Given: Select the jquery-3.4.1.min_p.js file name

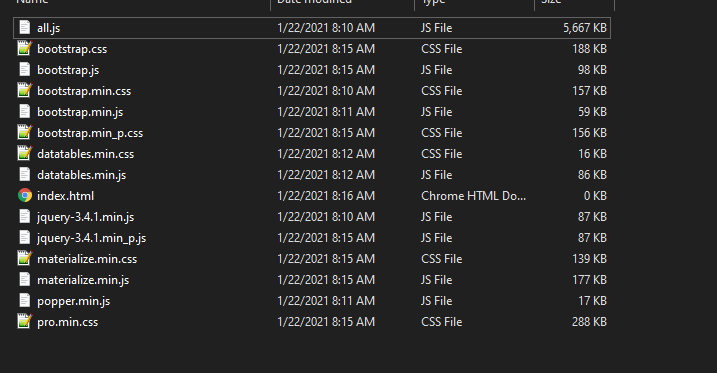Looking at the screenshot, I should click(91, 238).
